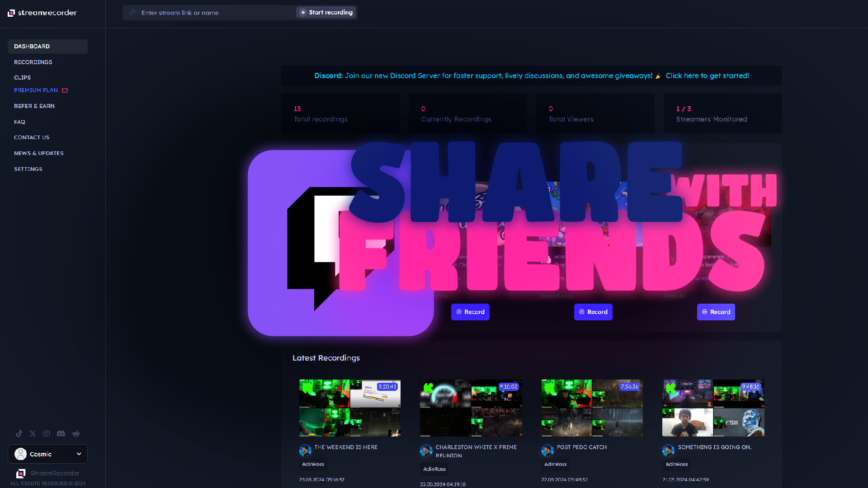Click AdinRoss avatar beside THE WEEKEND IS HERE

305,450
